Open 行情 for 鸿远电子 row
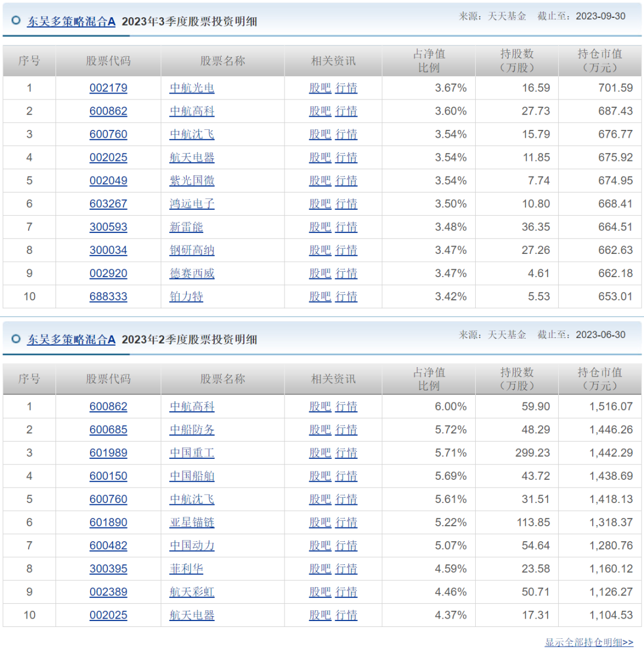Screen dimensions: 644x655 pos(346,204)
